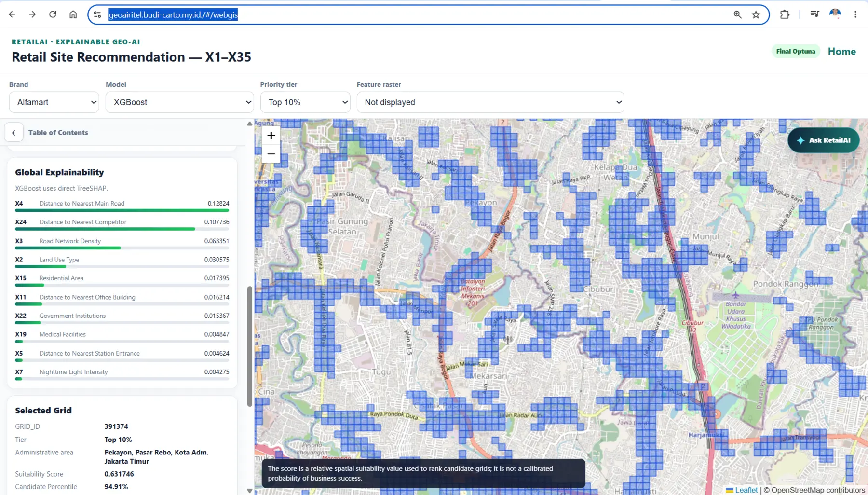Click the panel scroll down arrow
The image size is (868, 495).
click(x=249, y=491)
